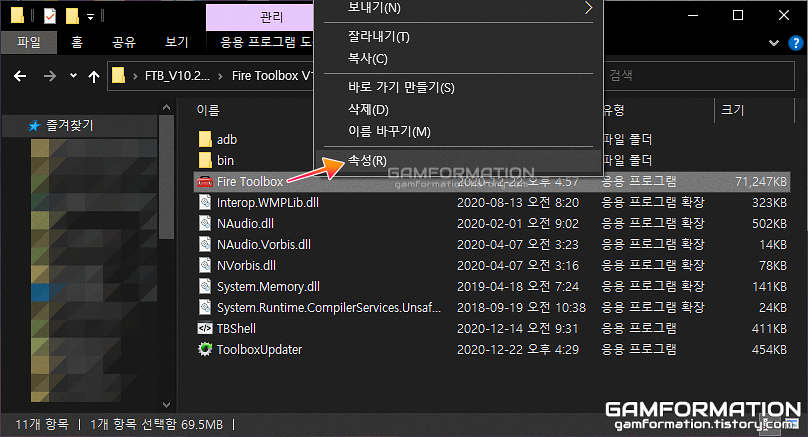This screenshot has width=808, height=437.
Task: Click the 2020-08-13 오전 8:20 date cell
Action: [518, 203]
